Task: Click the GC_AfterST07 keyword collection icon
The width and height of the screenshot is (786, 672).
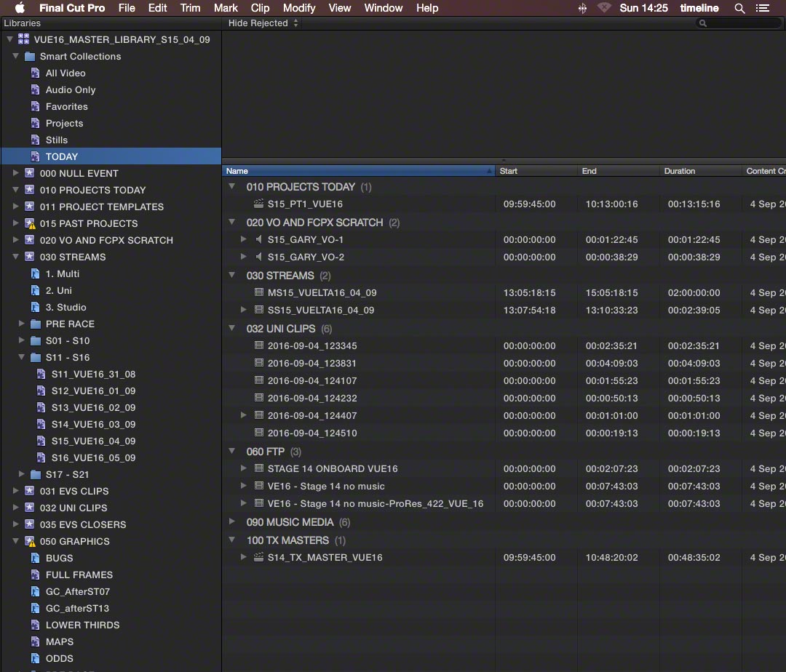Action: (35, 591)
